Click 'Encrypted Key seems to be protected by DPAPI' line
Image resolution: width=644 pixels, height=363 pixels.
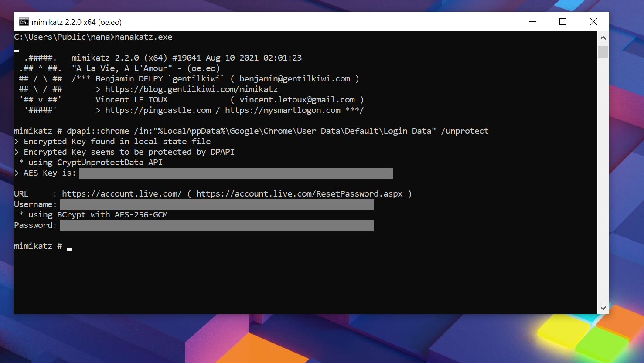[x=124, y=152]
